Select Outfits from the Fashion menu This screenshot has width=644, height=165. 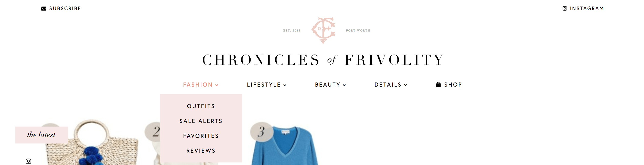tap(201, 106)
